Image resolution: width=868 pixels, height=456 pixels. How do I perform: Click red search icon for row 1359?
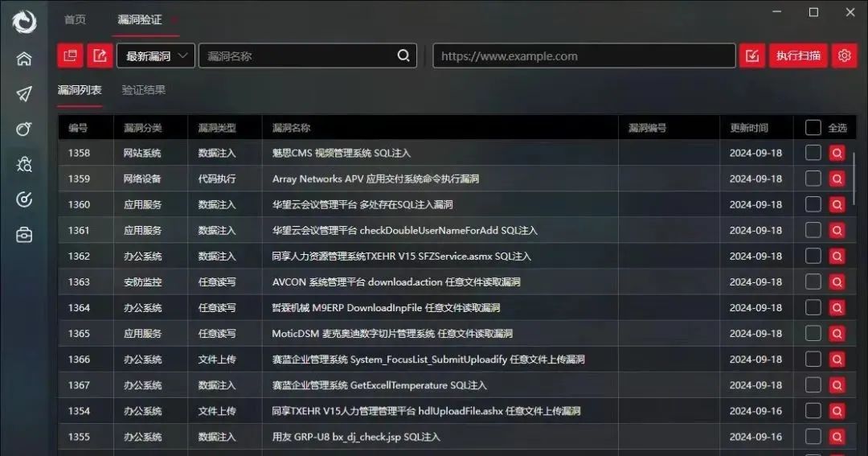(x=837, y=179)
